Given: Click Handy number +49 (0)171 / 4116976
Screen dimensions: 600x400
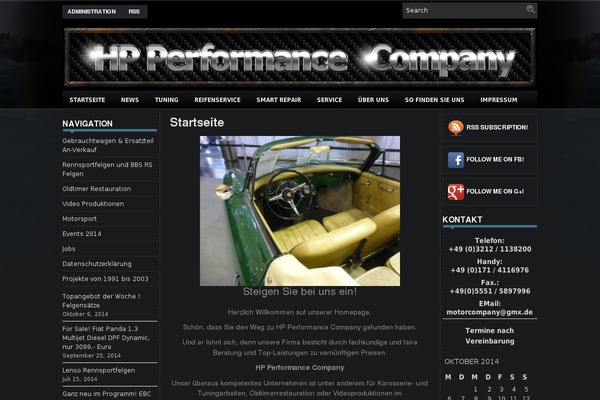Looking at the screenshot, I should [x=490, y=270].
